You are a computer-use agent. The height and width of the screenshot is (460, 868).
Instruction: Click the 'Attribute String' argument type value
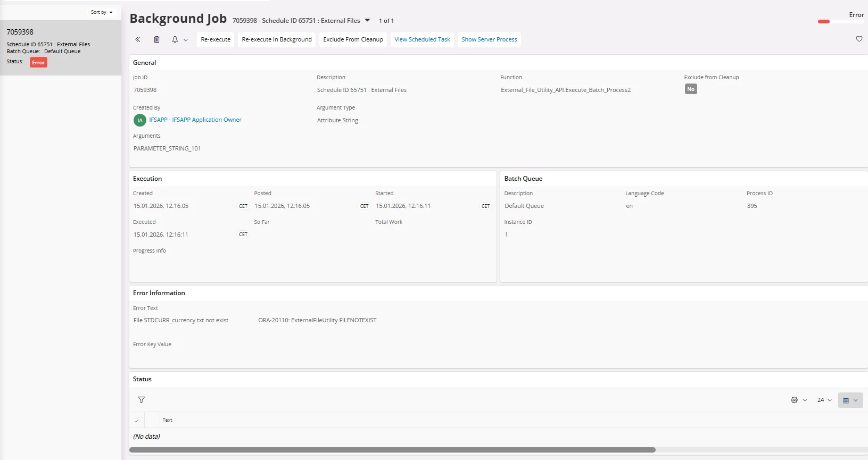click(x=337, y=120)
